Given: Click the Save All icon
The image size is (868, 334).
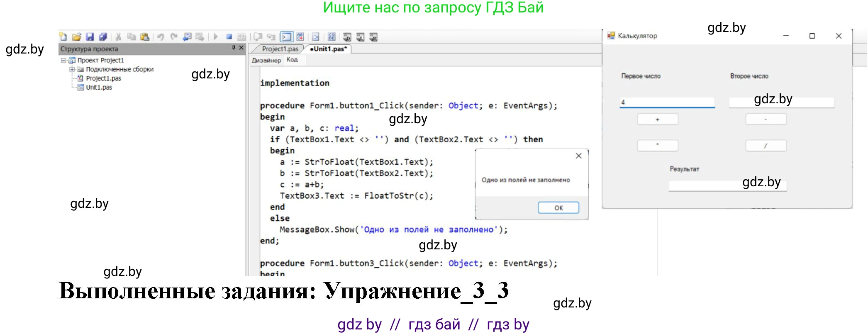Looking at the screenshot, I should 103,37.
